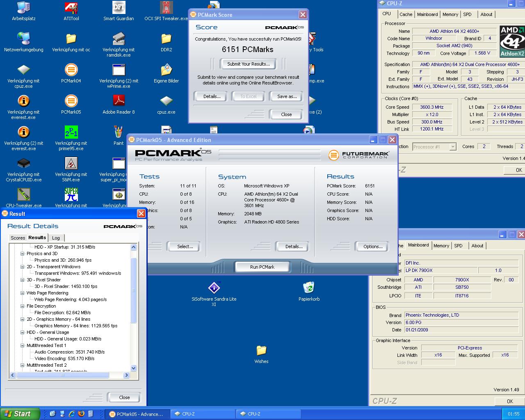
Task: Collapse the Physics and 3D tree node
Action: [23, 253]
